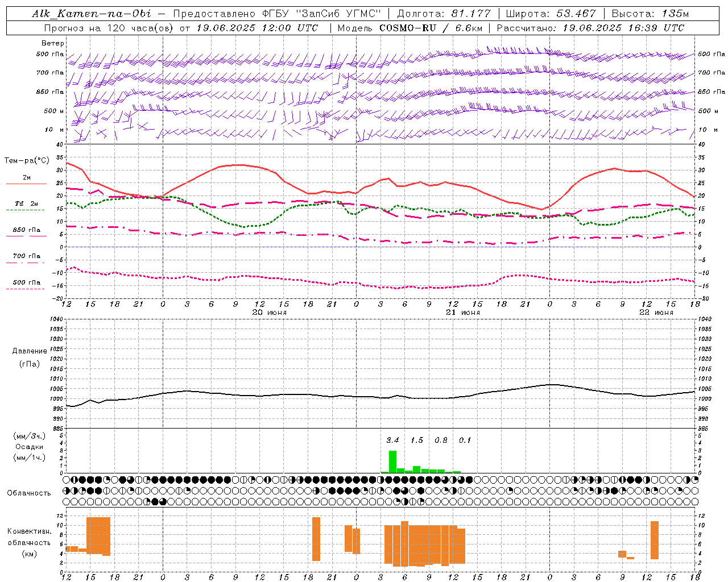Click the 1040 pressure axis value on left
Screen dimensions: 728x582
click(55, 319)
